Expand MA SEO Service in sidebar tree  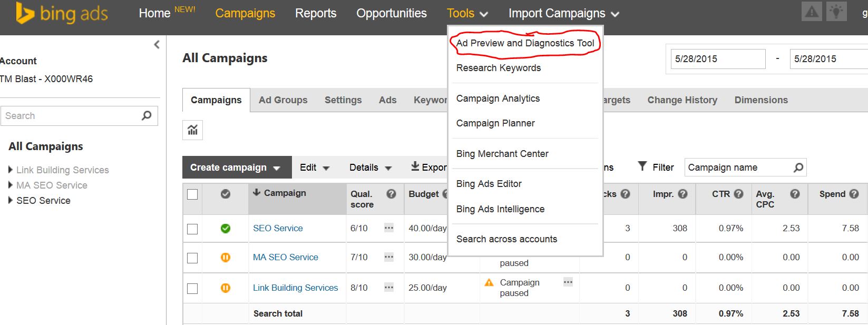(x=11, y=185)
